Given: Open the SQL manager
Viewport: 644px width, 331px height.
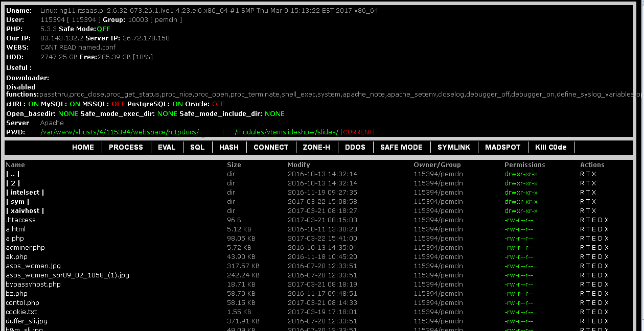Looking at the screenshot, I should 197,147.
